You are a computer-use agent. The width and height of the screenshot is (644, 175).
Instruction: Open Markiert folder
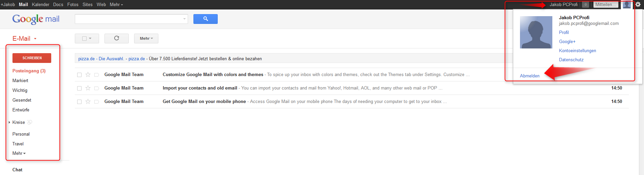20,80
